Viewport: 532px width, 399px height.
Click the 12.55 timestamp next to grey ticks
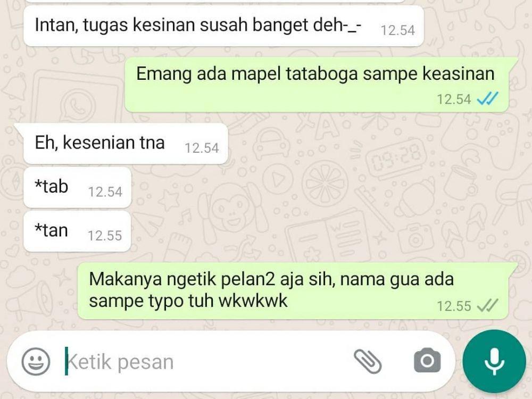tap(454, 306)
